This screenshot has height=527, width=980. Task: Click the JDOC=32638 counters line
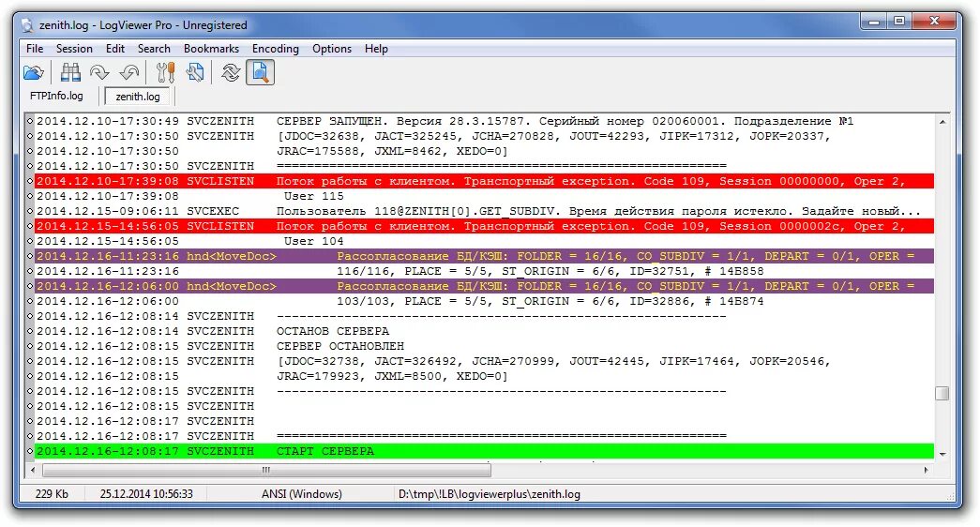(485, 136)
